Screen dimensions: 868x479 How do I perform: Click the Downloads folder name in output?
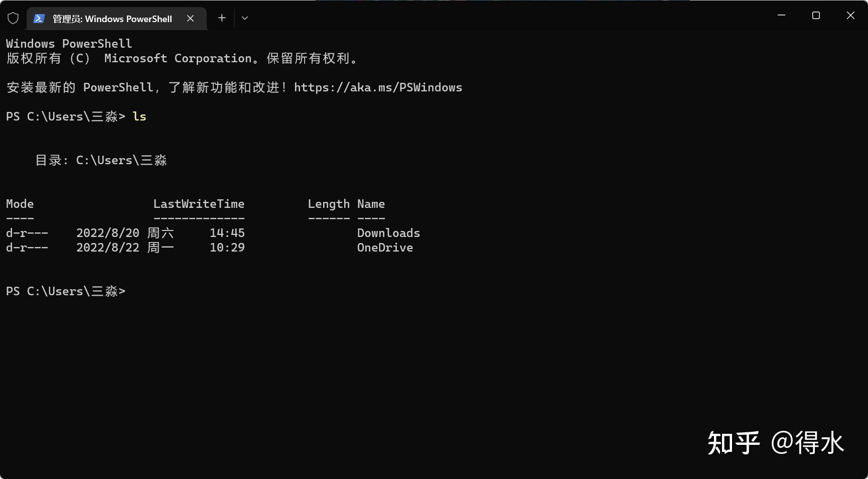click(388, 232)
